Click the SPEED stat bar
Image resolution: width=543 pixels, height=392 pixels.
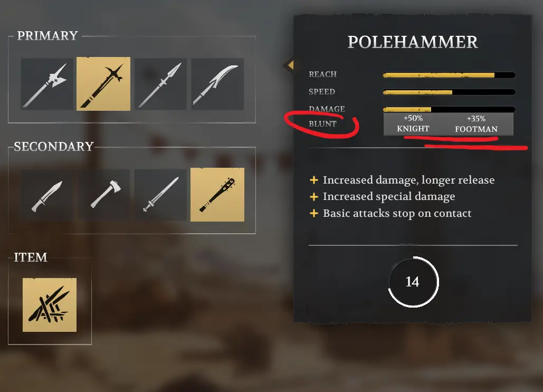(x=449, y=92)
